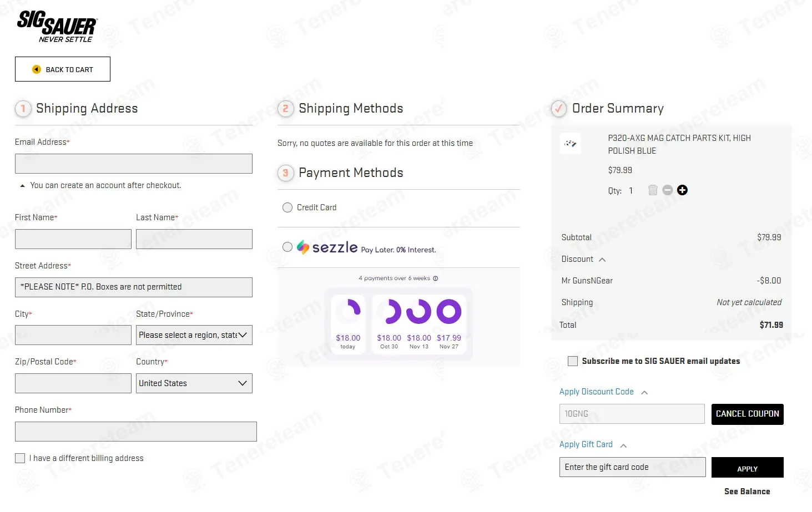Collapse the Apply Gift Card section
Image resolution: width=812 pixels, height=512 pixels.
623,445
